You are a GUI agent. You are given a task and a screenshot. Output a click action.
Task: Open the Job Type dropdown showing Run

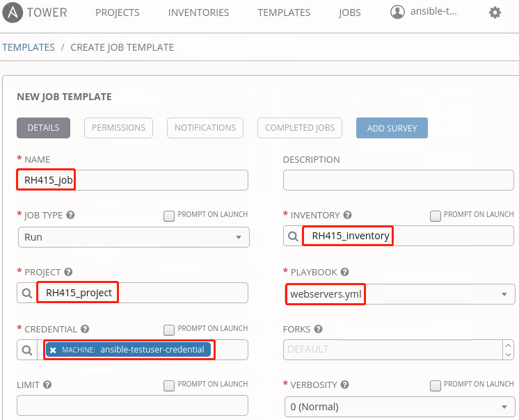coord(133,237)
